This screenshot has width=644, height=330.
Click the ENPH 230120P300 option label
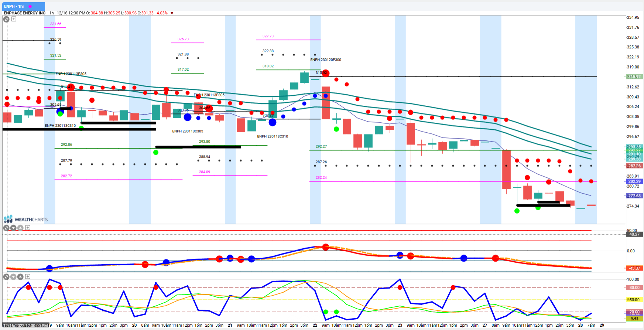pyautogui.click(x=326, y=60)
